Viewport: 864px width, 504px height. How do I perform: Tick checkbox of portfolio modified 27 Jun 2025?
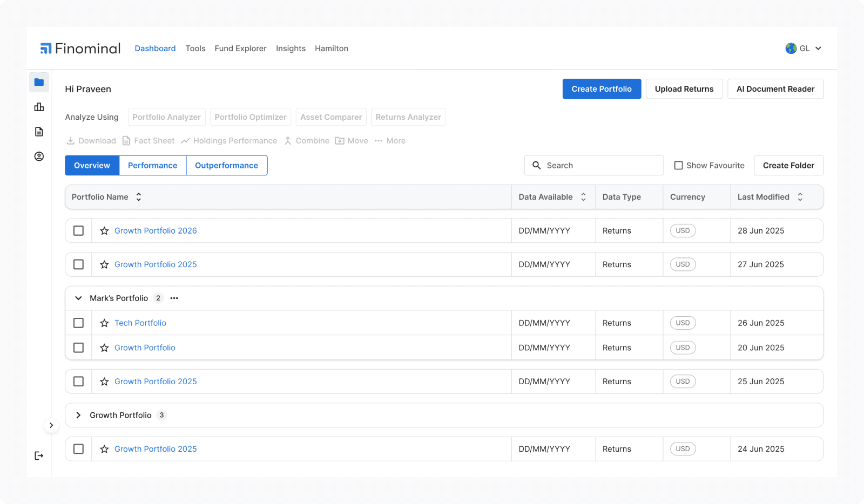point(78,265)
